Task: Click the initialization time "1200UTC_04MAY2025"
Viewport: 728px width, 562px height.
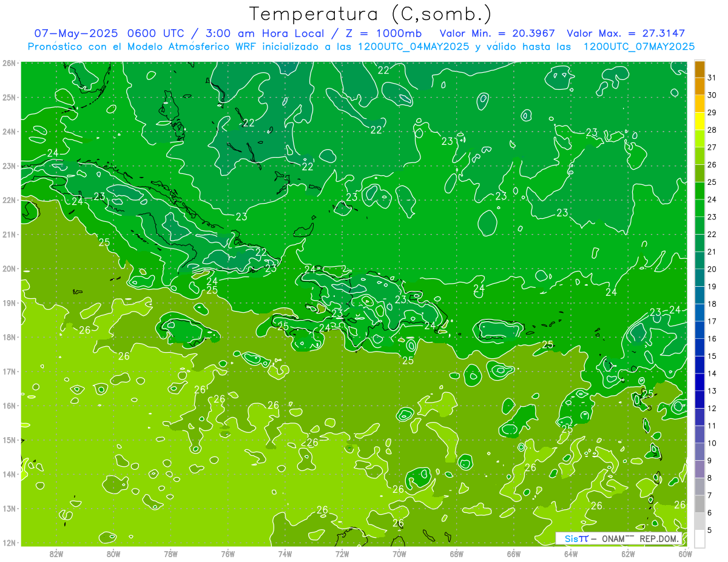Action: (414, 47)
